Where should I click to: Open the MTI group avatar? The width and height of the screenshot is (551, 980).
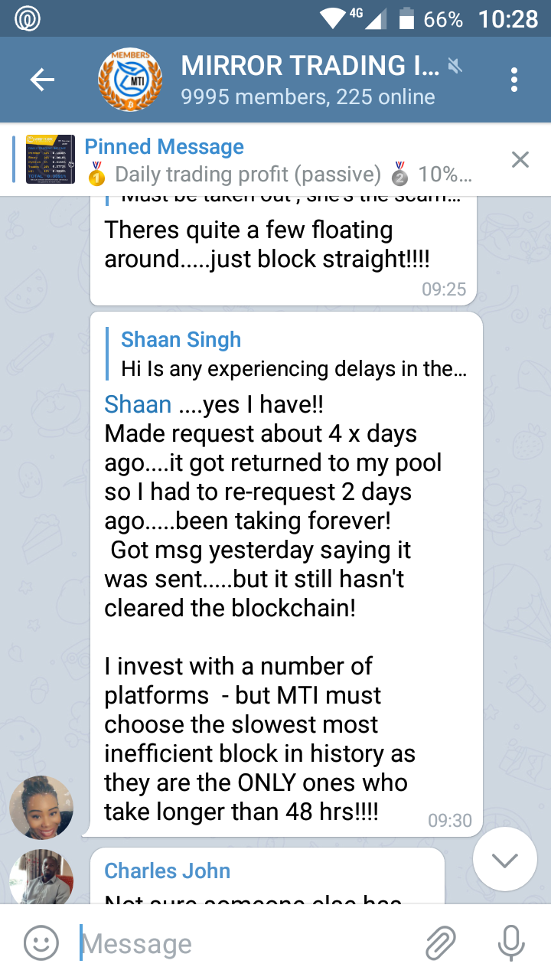pos(130,80)
